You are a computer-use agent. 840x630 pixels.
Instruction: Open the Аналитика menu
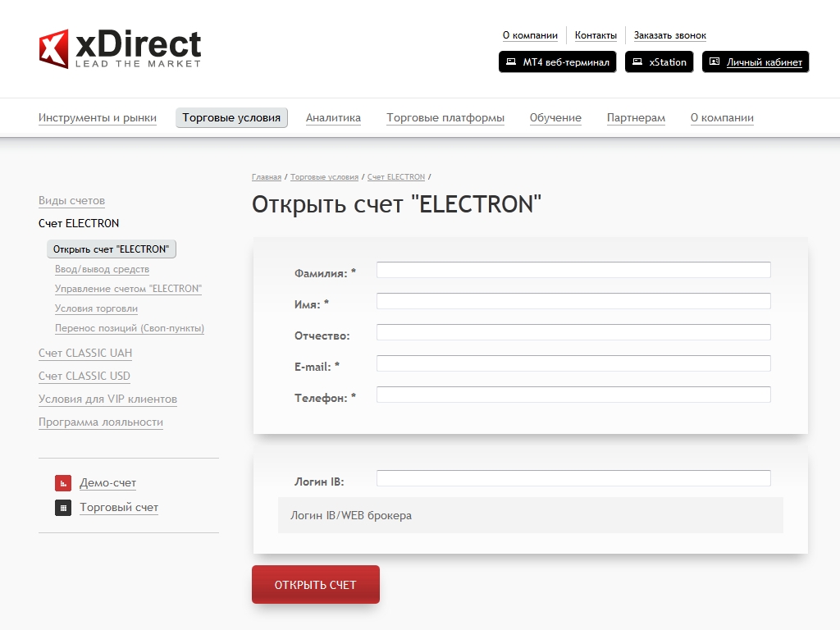pyautogui.click(x=333, y=118)
